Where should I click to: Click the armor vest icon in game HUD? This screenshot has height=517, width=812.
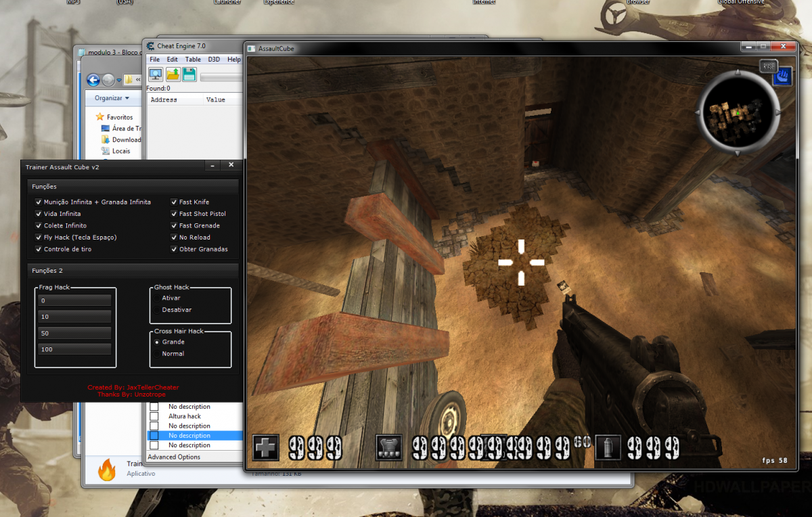click(389, 447)
